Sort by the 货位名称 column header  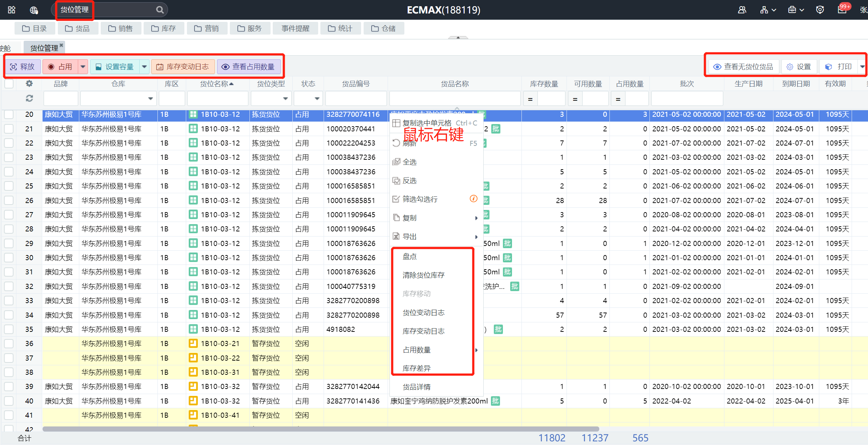217,84
